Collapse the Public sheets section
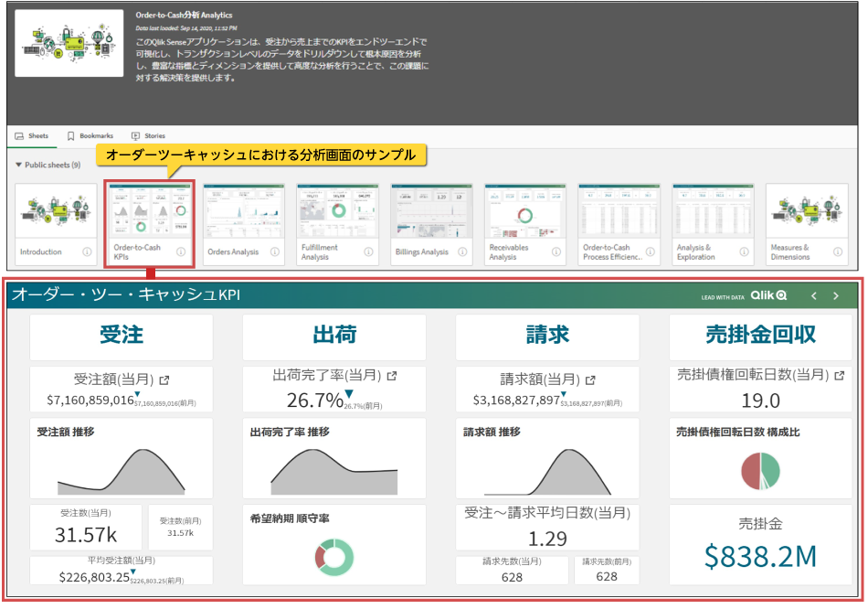 19,165
